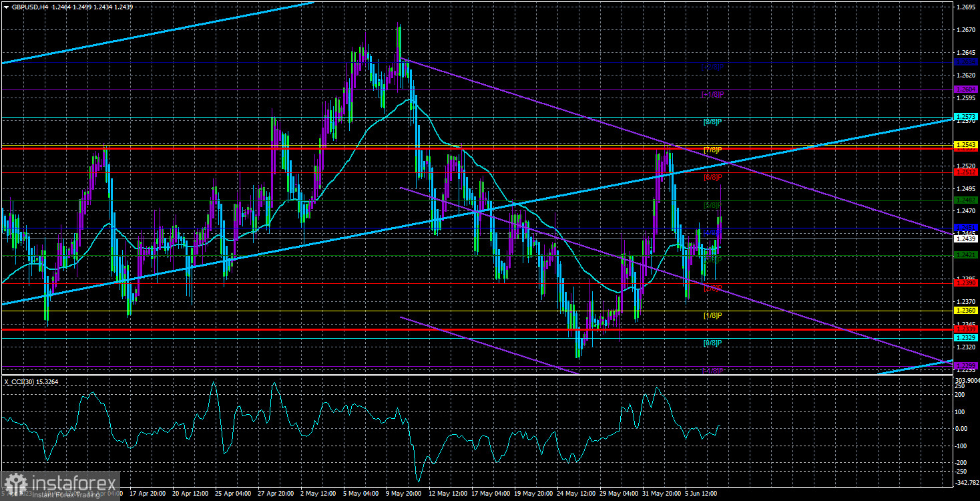Select the red 1.2390 price level tag

pyautogui.click(x=965, y=283)
